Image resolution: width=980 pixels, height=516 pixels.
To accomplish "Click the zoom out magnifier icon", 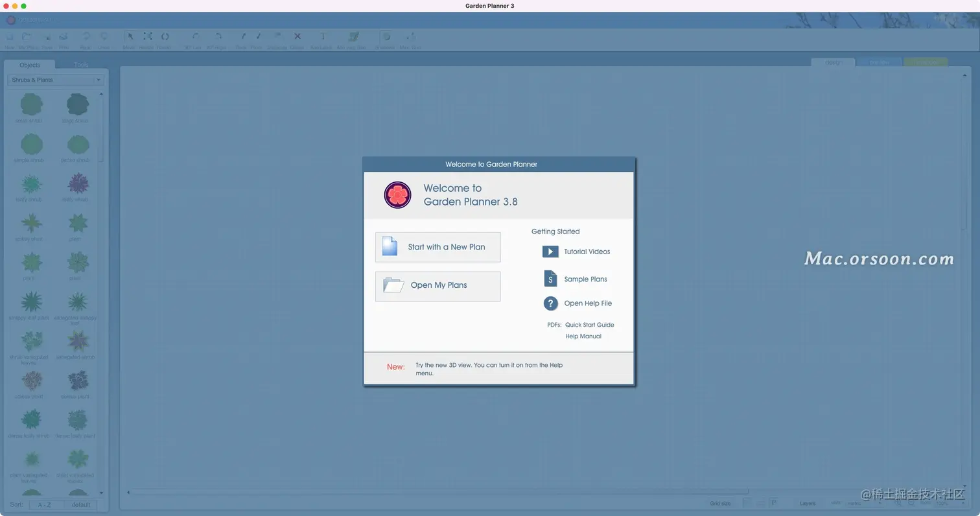I will click(x=911, y=503).
